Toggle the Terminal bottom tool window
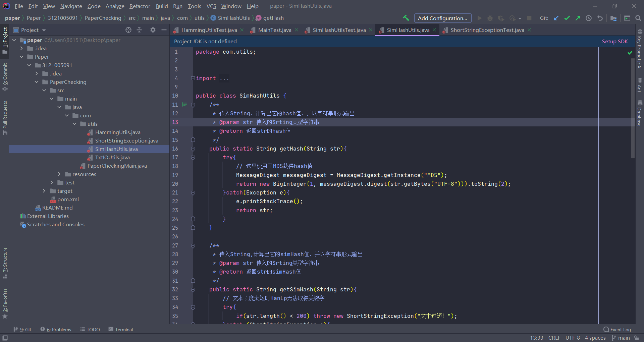Viewport: 644px width, 342px height. click(x=121, y=330)
